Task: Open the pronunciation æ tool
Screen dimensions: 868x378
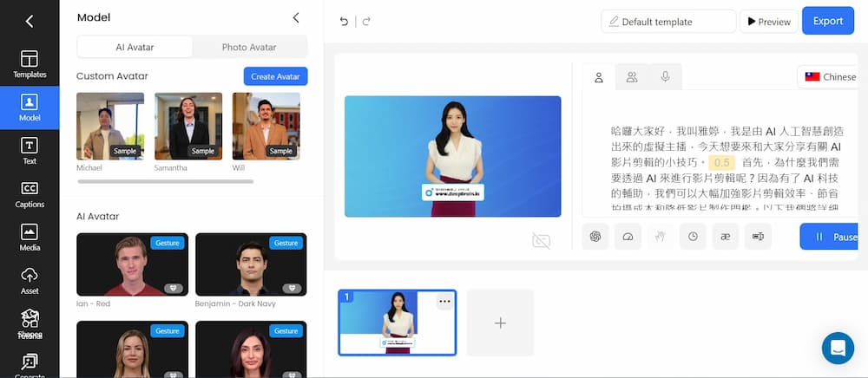Action: [726, 237]
